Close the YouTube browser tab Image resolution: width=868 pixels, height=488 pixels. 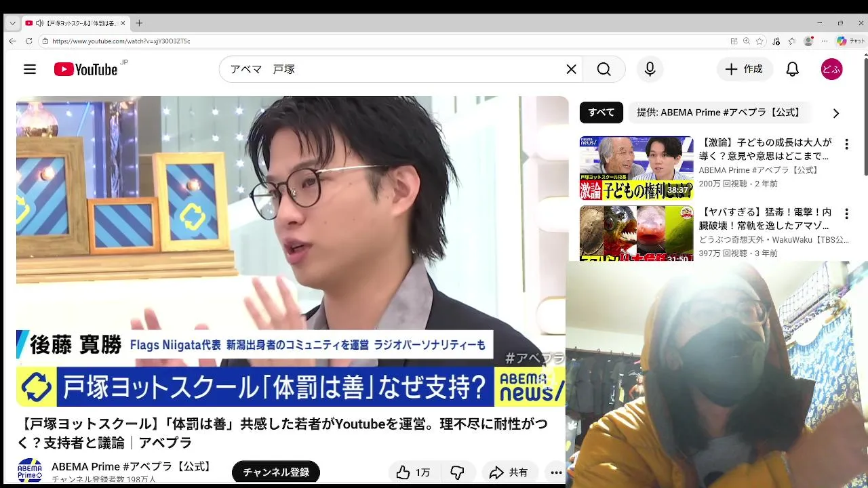coord(123,23)
